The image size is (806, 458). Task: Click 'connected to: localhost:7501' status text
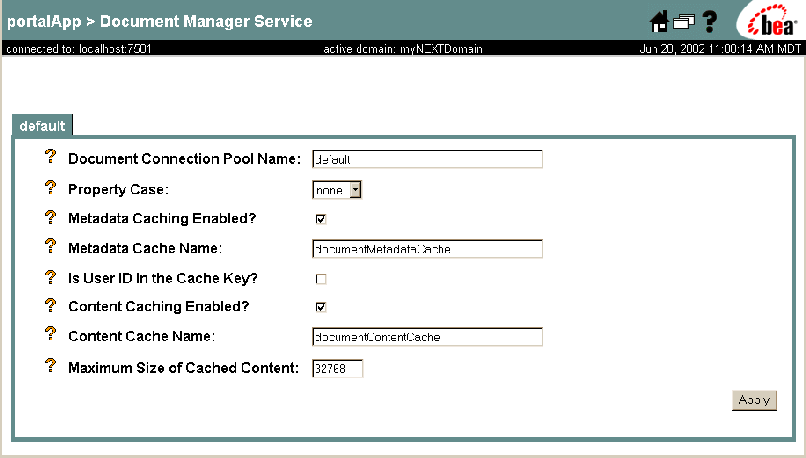[x=79, y=49]
